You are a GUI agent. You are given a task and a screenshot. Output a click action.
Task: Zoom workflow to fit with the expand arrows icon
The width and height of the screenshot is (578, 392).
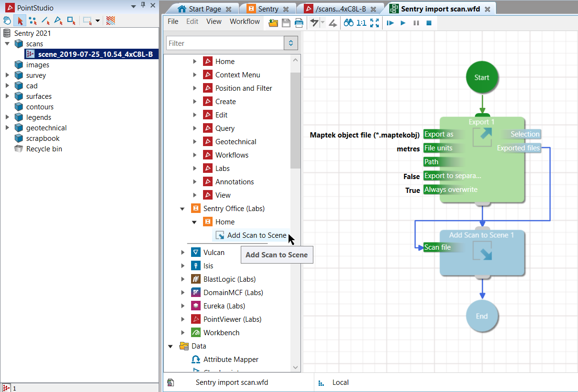point(375,22)
